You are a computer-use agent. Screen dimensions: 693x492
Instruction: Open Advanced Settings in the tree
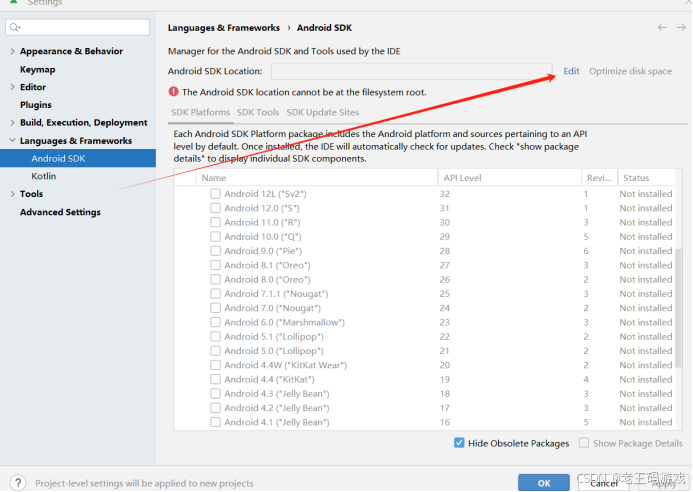60,212
